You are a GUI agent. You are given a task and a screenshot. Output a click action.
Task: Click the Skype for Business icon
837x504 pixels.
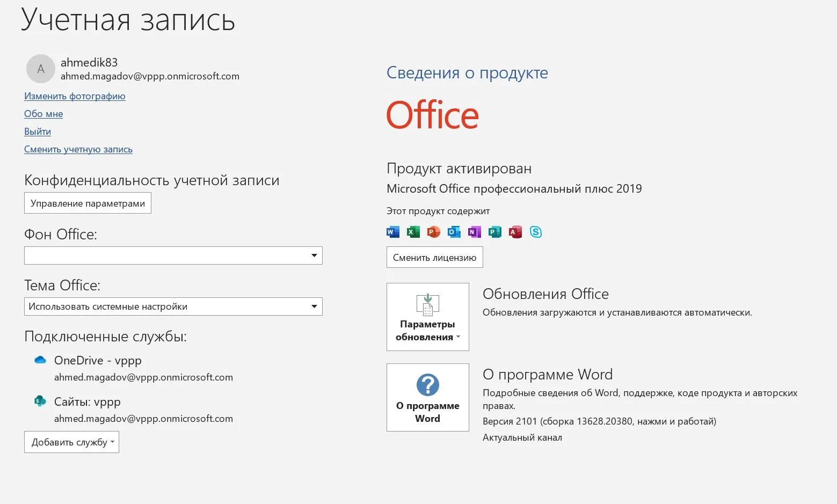(536, 232)
